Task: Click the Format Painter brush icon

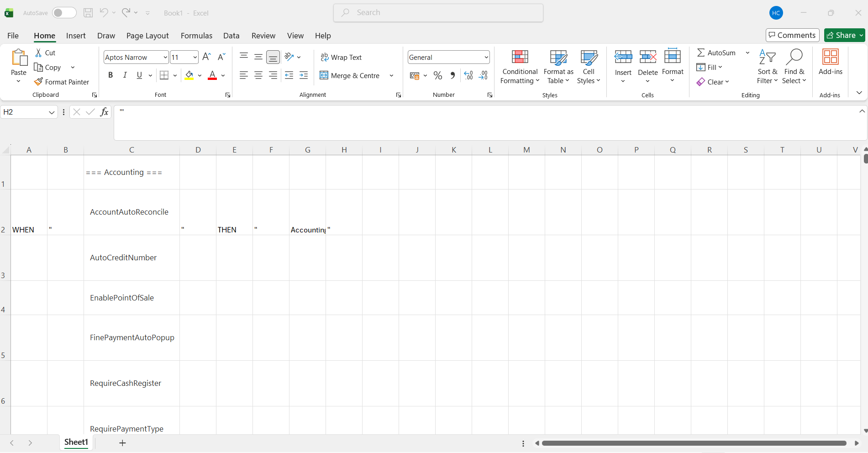Action: point(39,82)
